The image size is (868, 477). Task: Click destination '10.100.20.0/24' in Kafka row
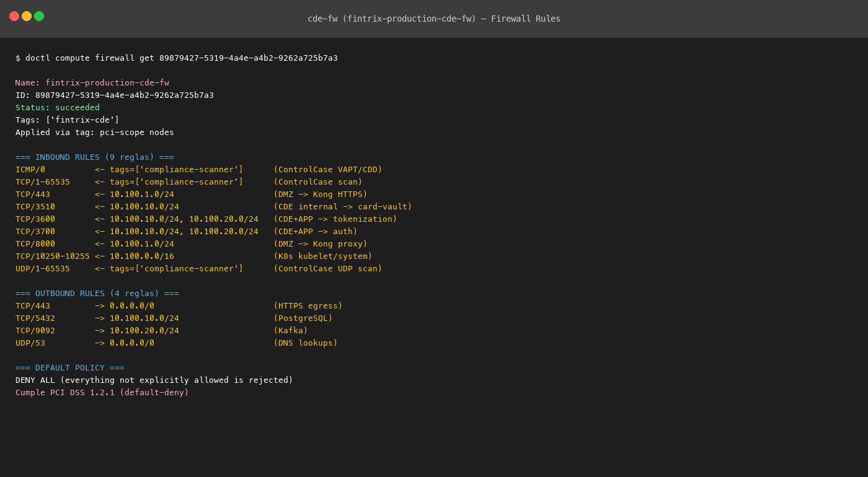click(x=144, y=330)
